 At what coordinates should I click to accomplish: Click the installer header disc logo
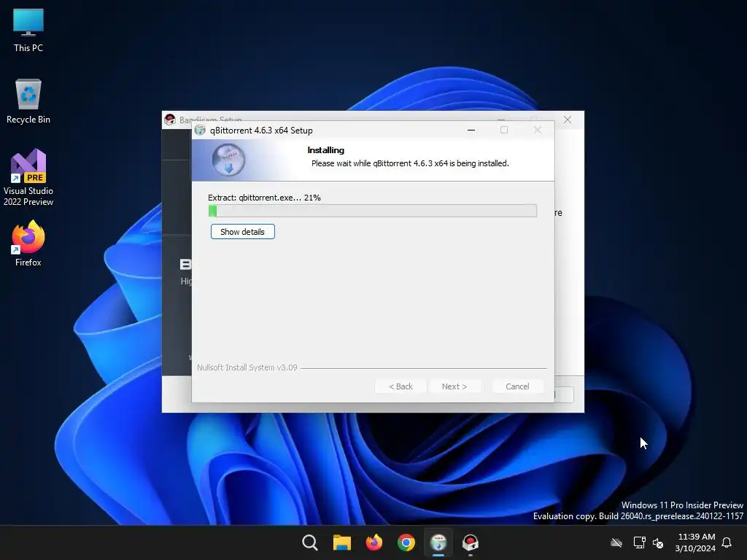(228, 160)
